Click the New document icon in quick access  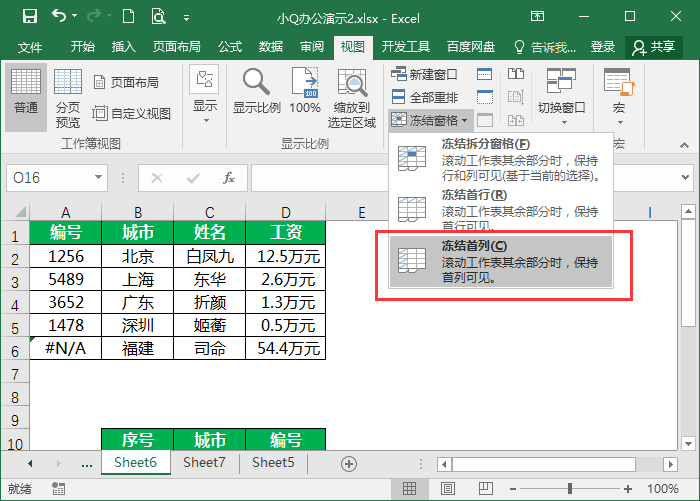(128, 17)
